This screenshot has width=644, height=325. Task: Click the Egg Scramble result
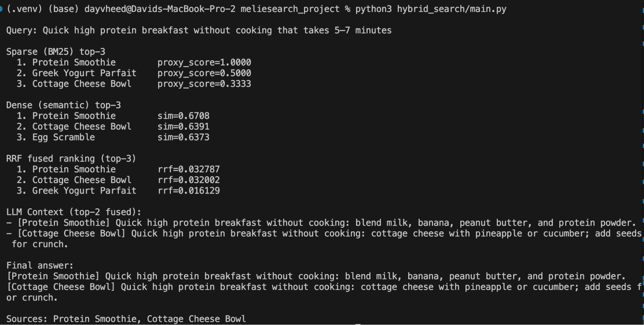point(63,137)
